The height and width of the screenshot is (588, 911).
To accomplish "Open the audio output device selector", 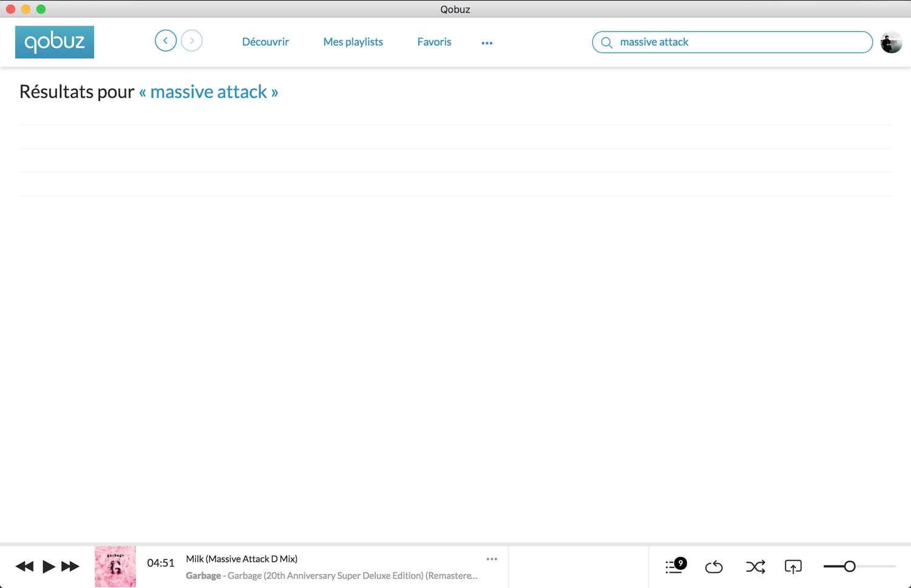I will click(x=793, y=567).
